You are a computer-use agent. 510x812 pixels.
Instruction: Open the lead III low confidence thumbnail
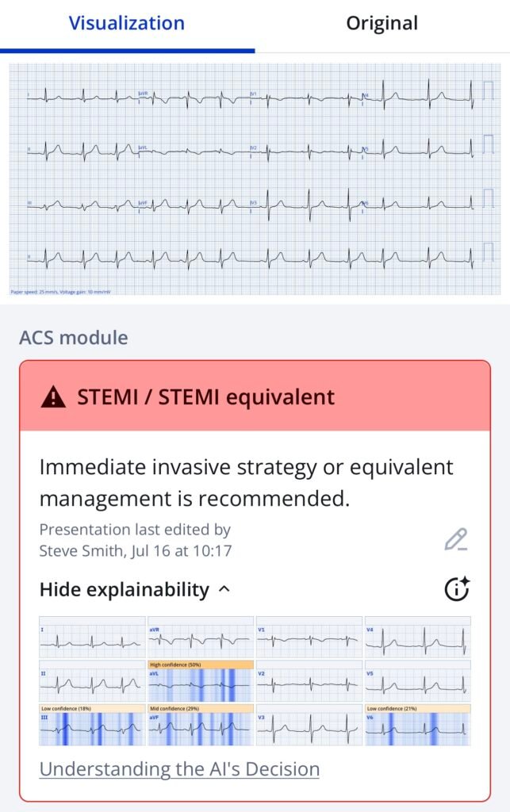coord(92,725)
